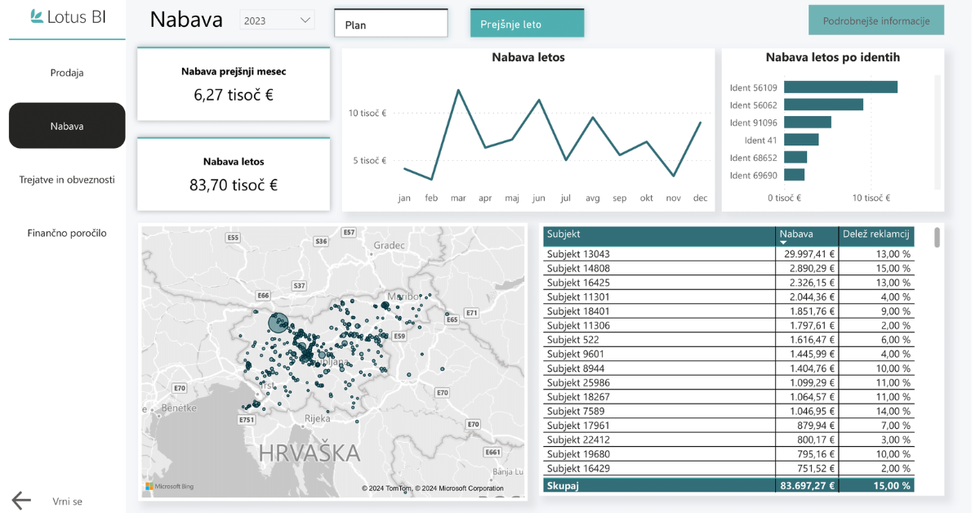Open the 2023 year dropdown
The width and height of the screenshot is (980, 513).
click(277, 20)
